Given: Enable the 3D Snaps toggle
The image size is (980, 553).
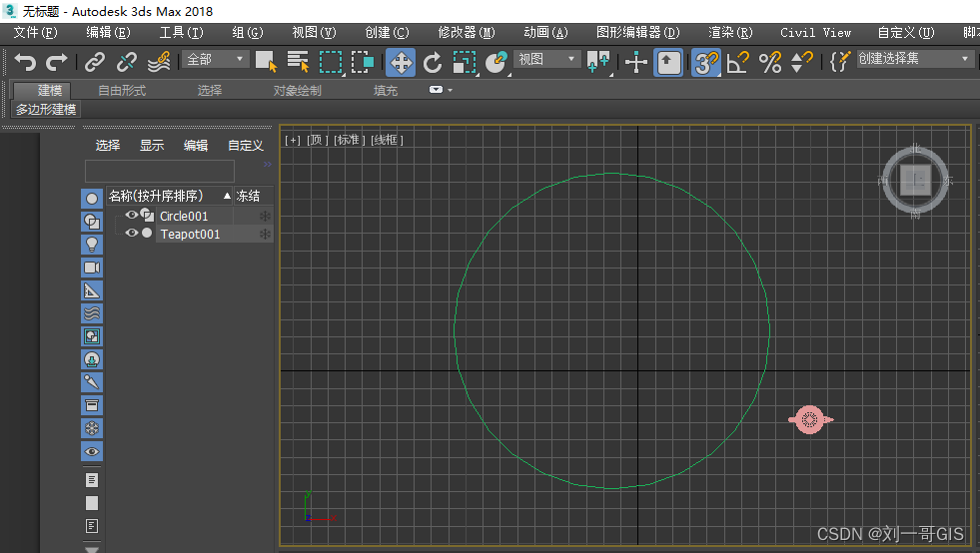Looking at the screenshot, I should coord(706,63).
